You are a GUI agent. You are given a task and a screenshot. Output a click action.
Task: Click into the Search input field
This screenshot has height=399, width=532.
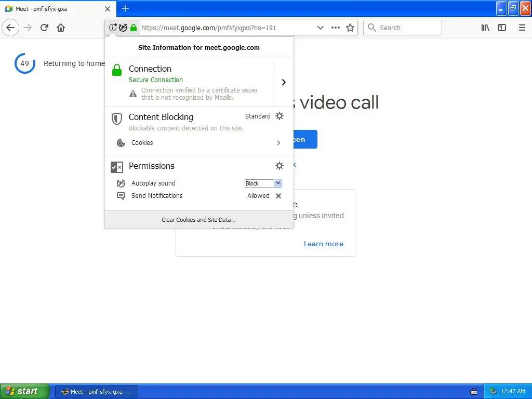pyautogui.click(x=403, y=28)
